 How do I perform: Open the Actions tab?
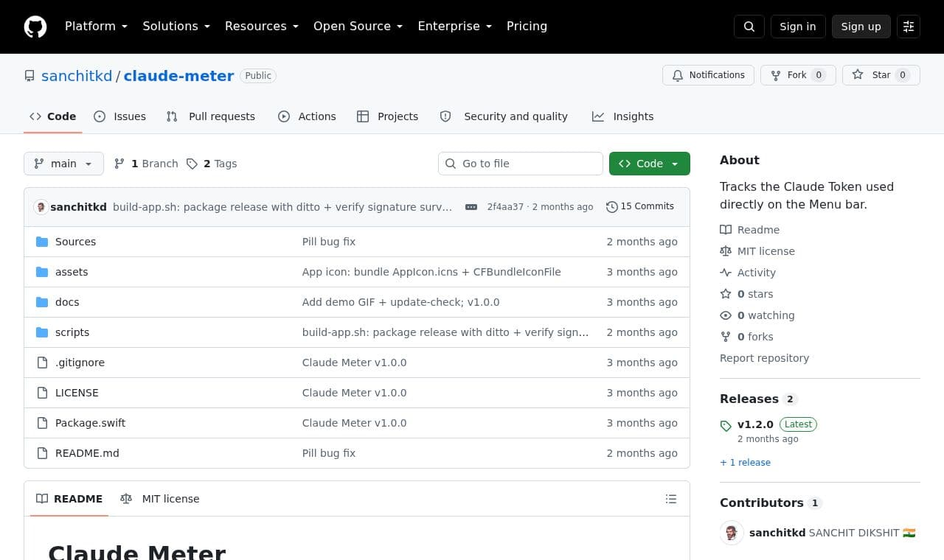[307, 116]
